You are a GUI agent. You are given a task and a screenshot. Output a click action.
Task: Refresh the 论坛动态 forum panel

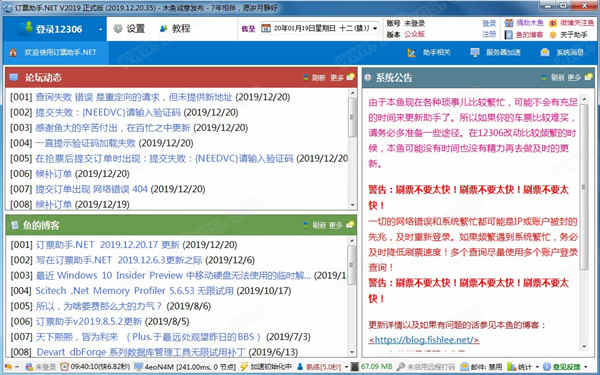315,77
